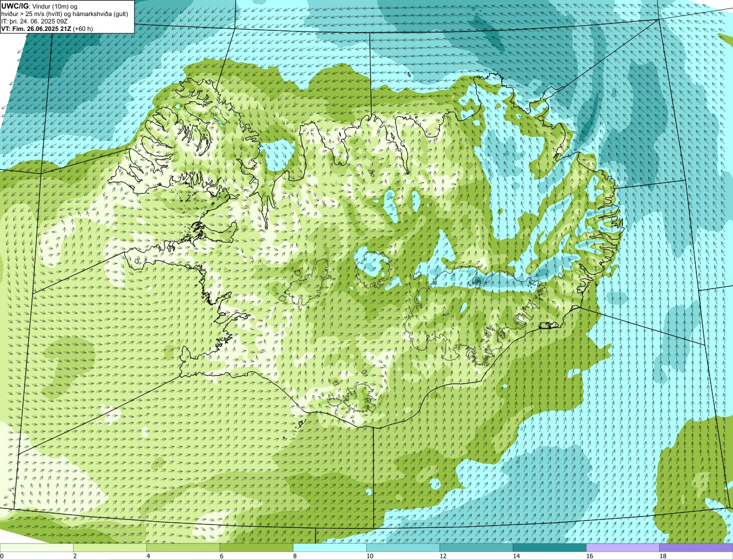Click the 12–14 m/s teal legend swatch
This screenshot has width=733, height=560.
pos(476,547)
